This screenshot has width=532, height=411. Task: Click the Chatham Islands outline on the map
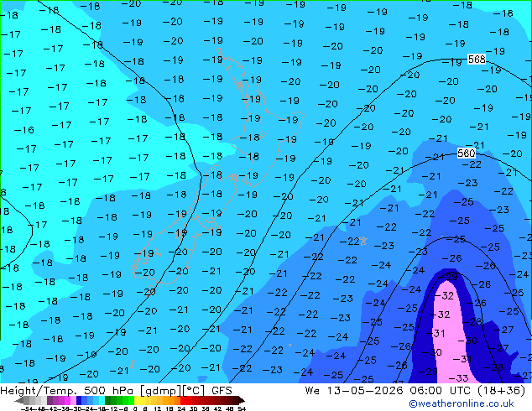pos(363,241)
